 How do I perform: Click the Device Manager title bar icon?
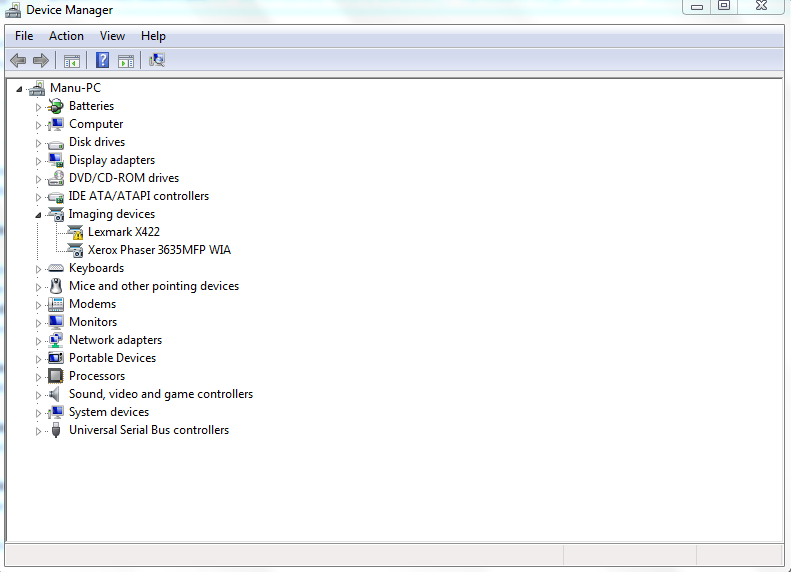13,10
